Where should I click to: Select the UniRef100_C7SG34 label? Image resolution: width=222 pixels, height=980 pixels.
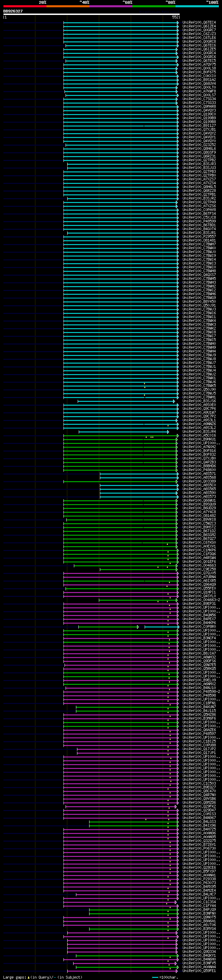coord(199,99)
